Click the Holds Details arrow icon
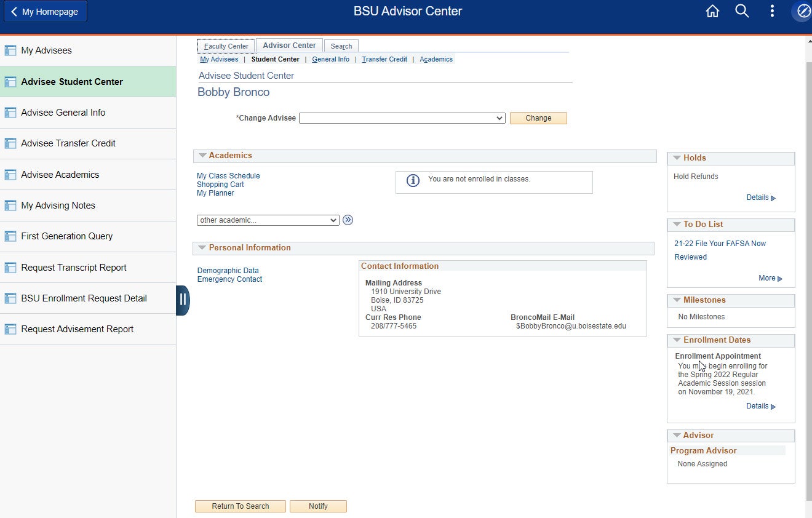The width and height of the screenshot is (812, 518). (x=773, y=198)
